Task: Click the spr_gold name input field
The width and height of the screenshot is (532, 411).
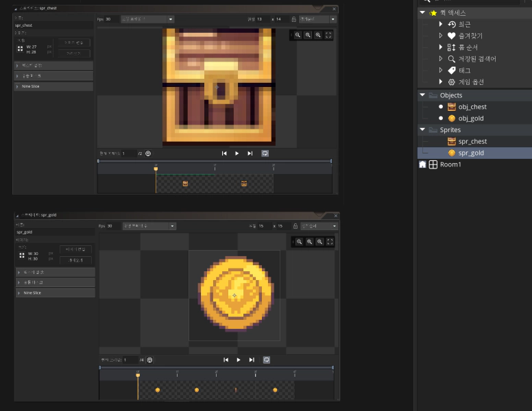Action: 53,232
